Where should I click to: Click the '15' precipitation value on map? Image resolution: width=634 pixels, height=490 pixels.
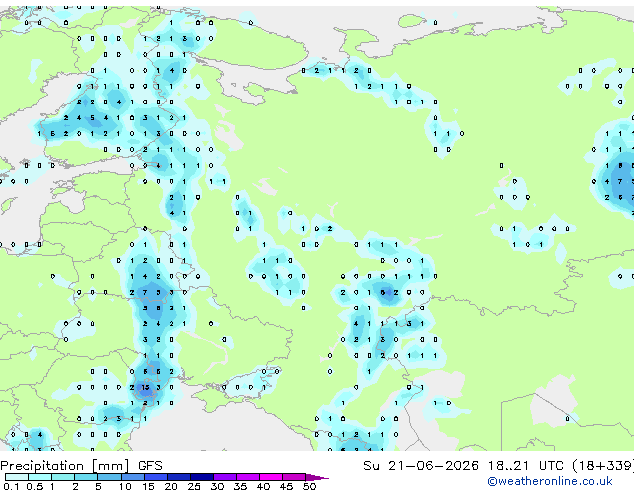pyautogui.click(x=145, y=387)
